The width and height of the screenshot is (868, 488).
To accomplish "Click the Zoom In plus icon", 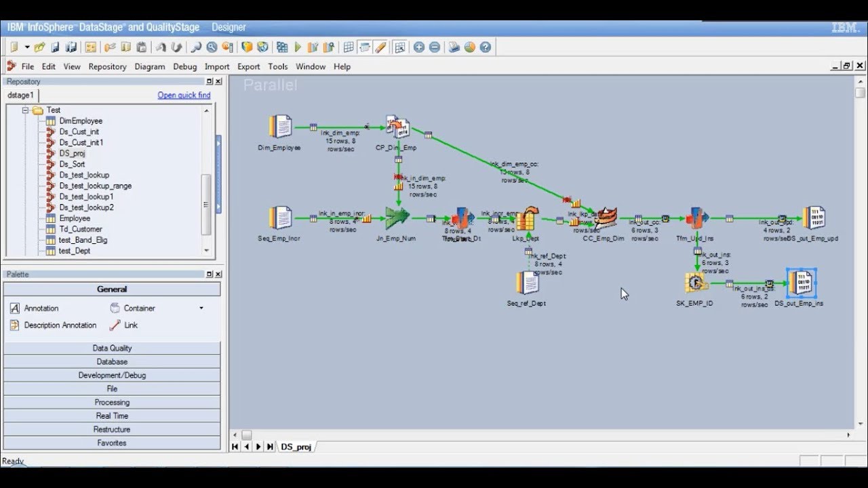I will pyautogui.click(x=418, y=47).
